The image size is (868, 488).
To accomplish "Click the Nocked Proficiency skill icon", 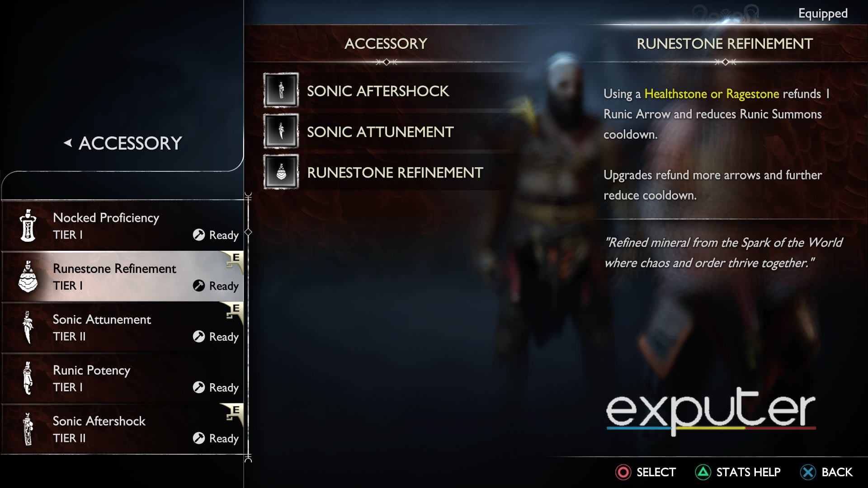I will tap(28, 225).
